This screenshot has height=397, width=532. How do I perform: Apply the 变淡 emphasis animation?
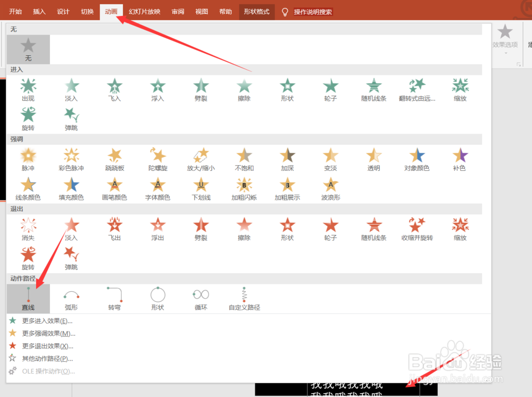click(330, 159)
